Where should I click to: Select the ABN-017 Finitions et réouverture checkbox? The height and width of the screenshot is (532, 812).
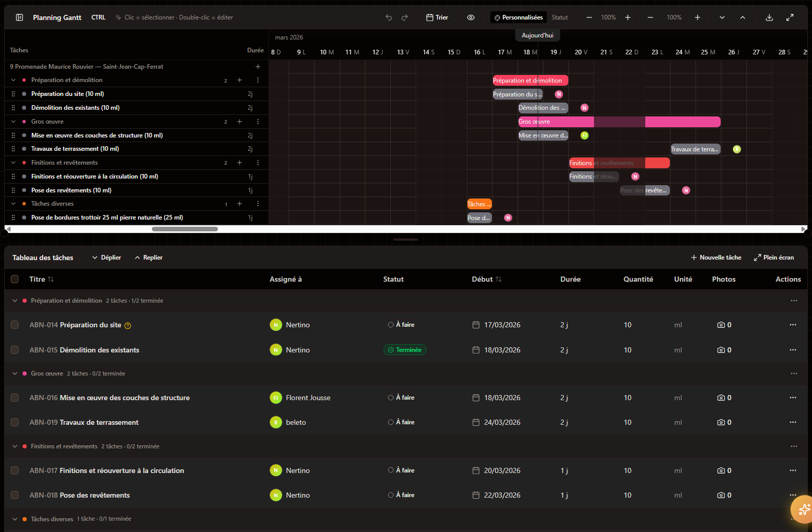[15, 470]
